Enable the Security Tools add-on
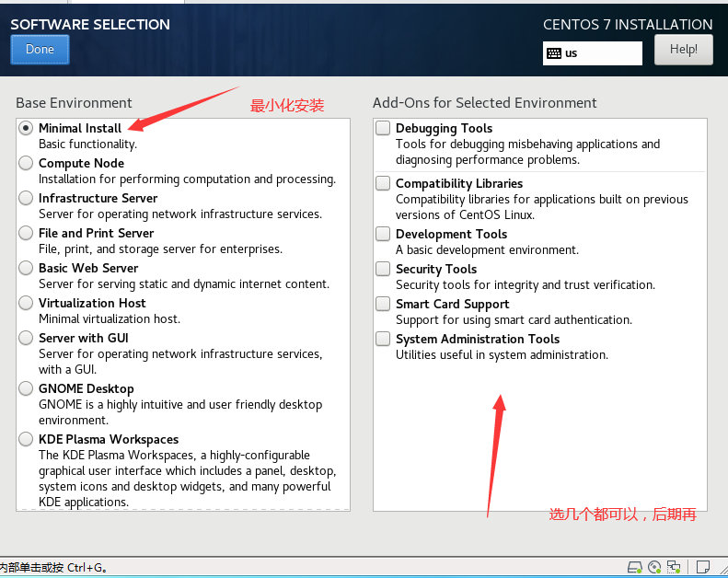 coord(383,269)
